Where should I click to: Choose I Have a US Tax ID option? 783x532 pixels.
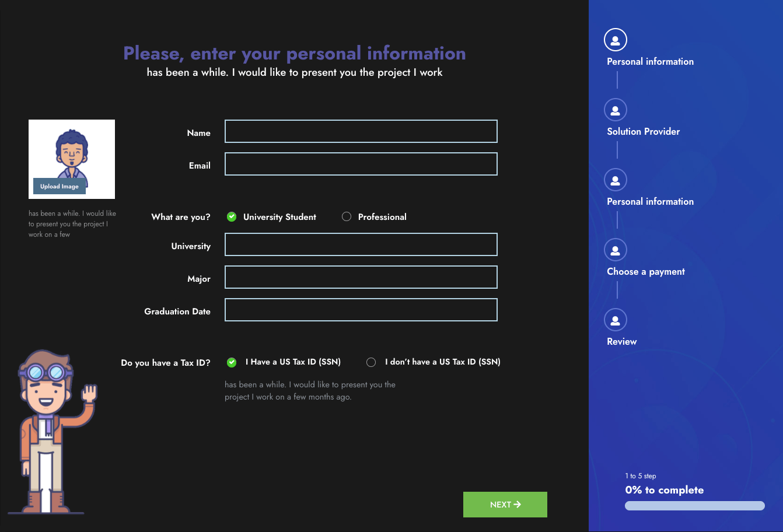[x=232, y=362]
